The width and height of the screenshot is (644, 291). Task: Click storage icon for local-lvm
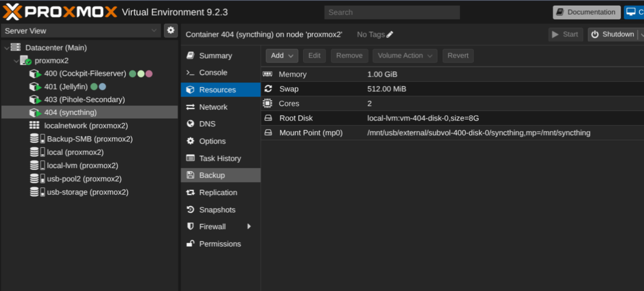[x=37, y=166]
